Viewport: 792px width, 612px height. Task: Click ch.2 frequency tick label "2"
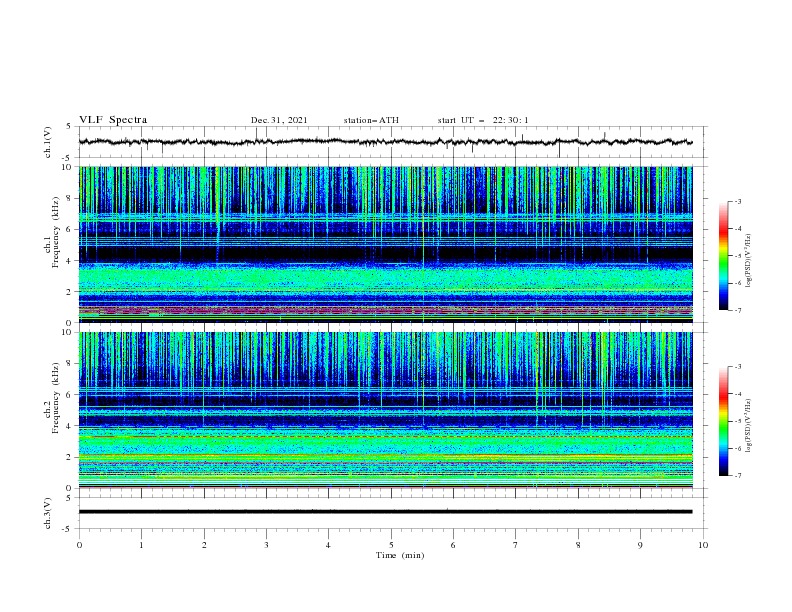[x=70, y=457]
